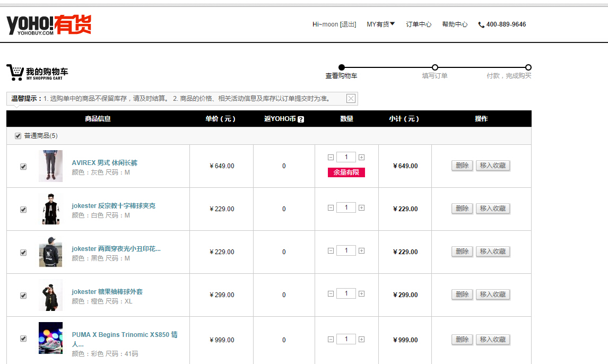The height and width of the screenshot is (364, 608).
Task: Decrease quantity for jokester 两面穿夜光小丑印花
Action: coord(331,251)
